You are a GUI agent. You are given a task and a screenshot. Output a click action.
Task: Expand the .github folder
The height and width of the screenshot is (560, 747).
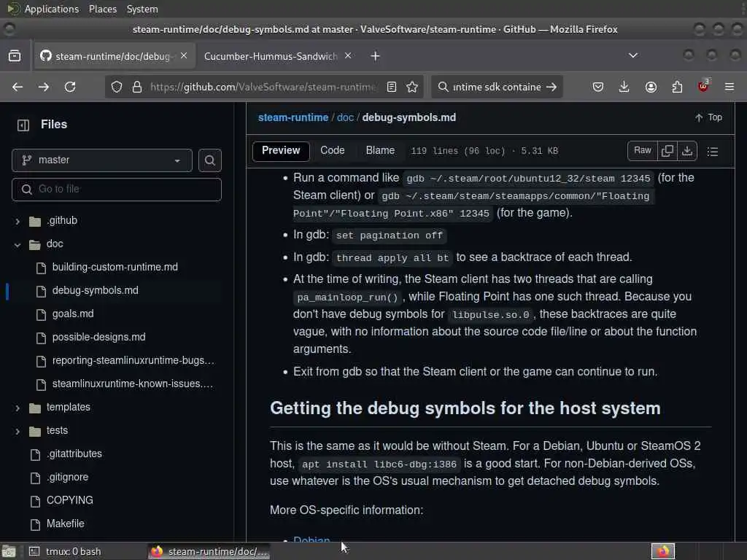point(18,221)
